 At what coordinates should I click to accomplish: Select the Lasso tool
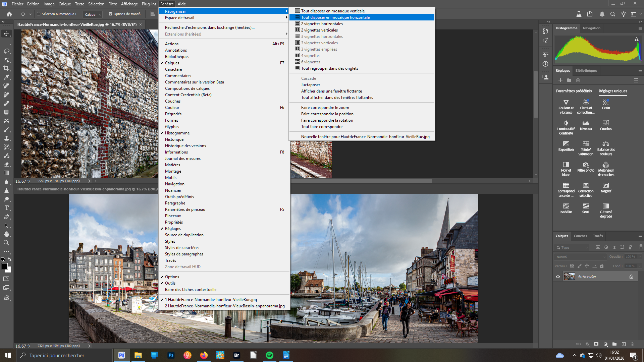click(x=6, y=51)
